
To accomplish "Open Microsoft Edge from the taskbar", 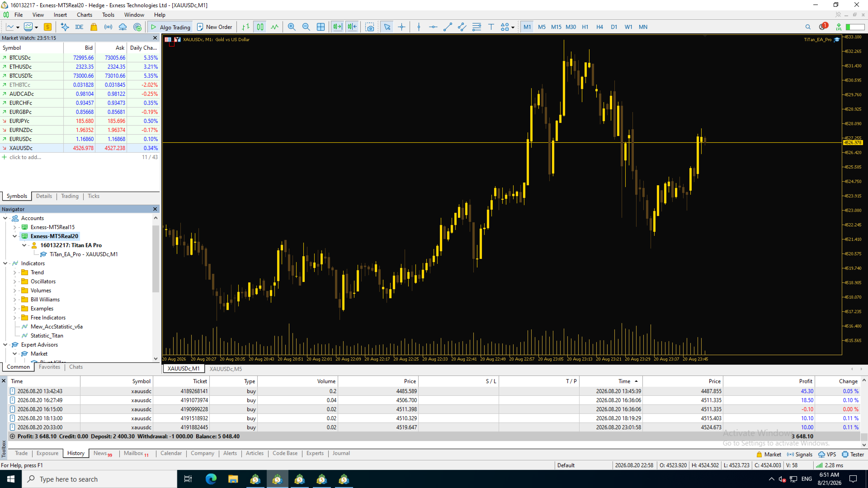I will (x=211, y=479).
